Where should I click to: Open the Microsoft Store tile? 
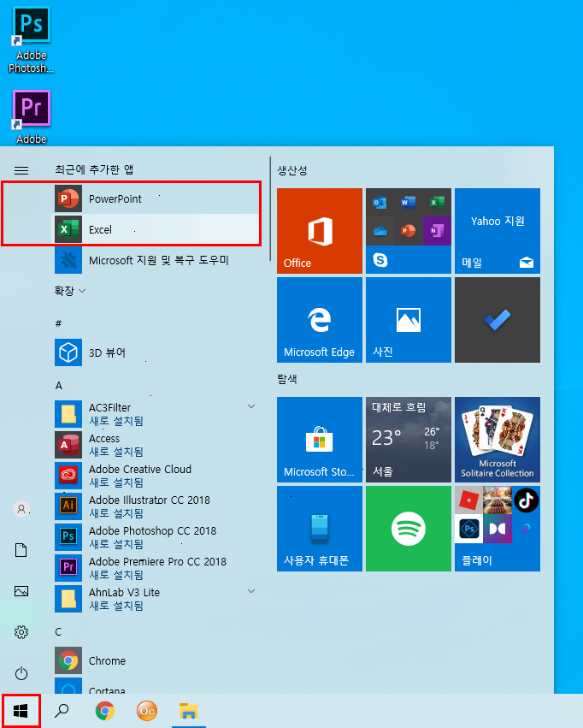(320, 440)
